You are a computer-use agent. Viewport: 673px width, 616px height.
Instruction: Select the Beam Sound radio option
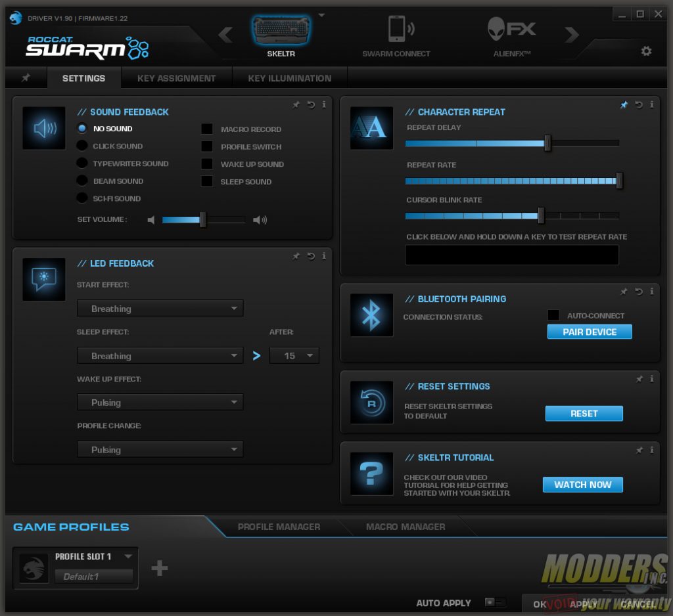click(82, 181)
